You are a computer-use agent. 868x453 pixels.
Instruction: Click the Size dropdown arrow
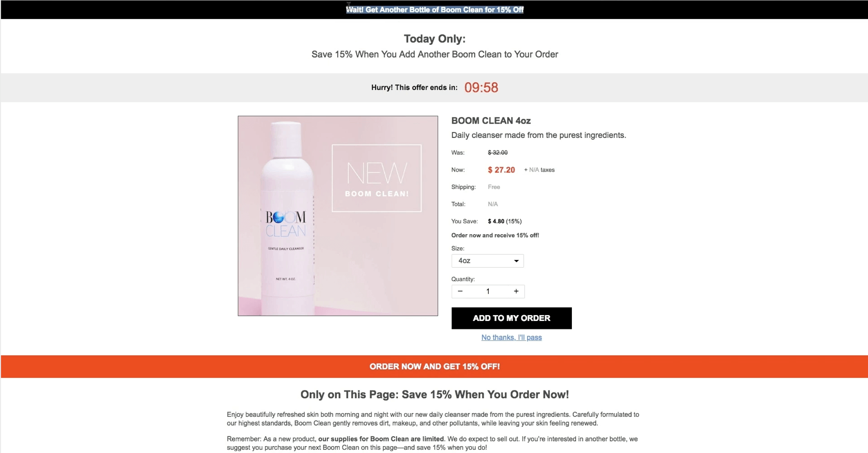(x=516, y=261)
